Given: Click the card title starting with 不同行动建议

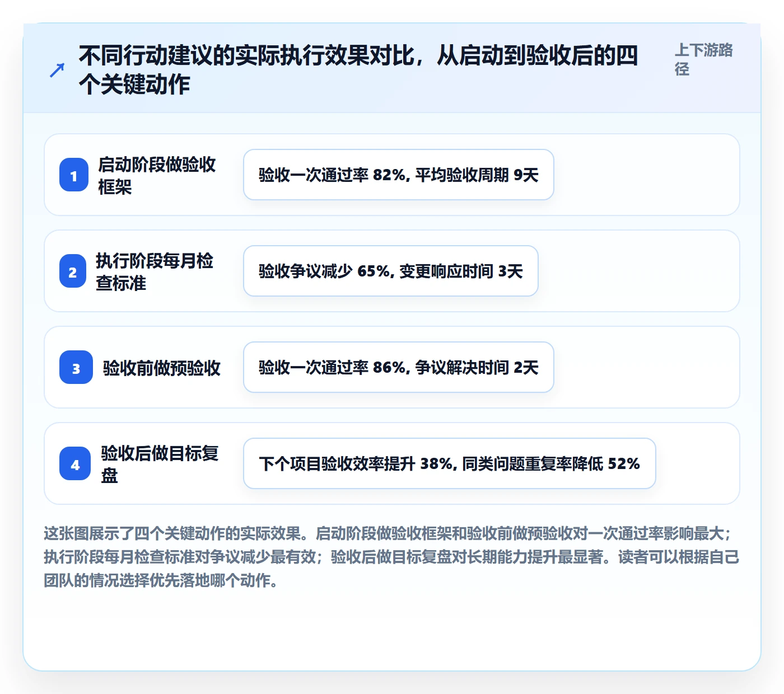Looking at the screenshot, I should 358,70.
